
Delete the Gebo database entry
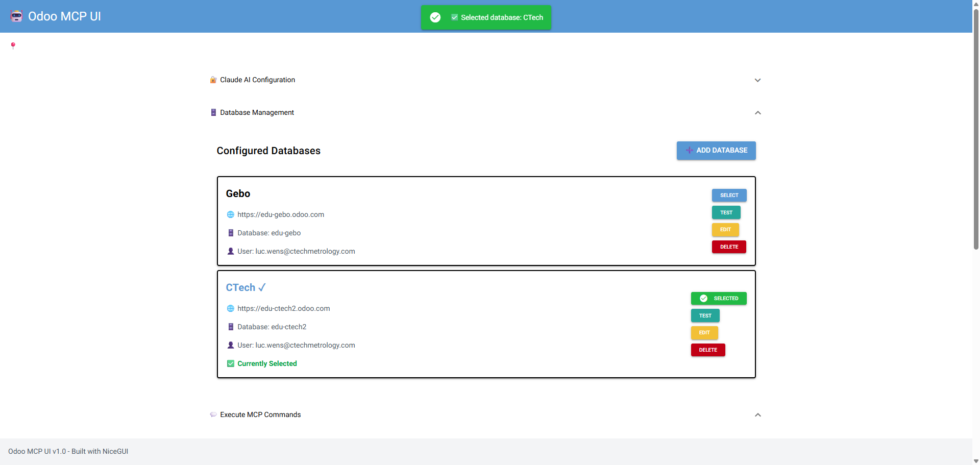[x=729, y=247]
